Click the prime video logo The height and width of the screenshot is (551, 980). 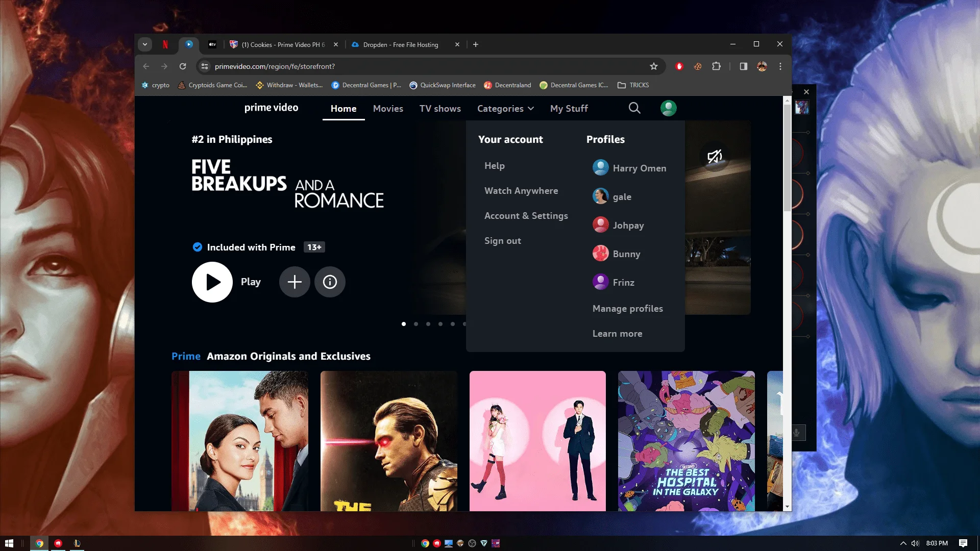click(x=271, y=108)
